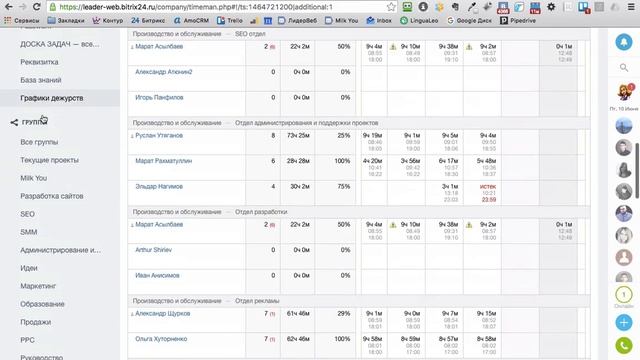Expand arrow beside Марат Асылбаев in SEO отдел
The width and height of the screenshot is (640, 360).
click(x=132, y=47)
